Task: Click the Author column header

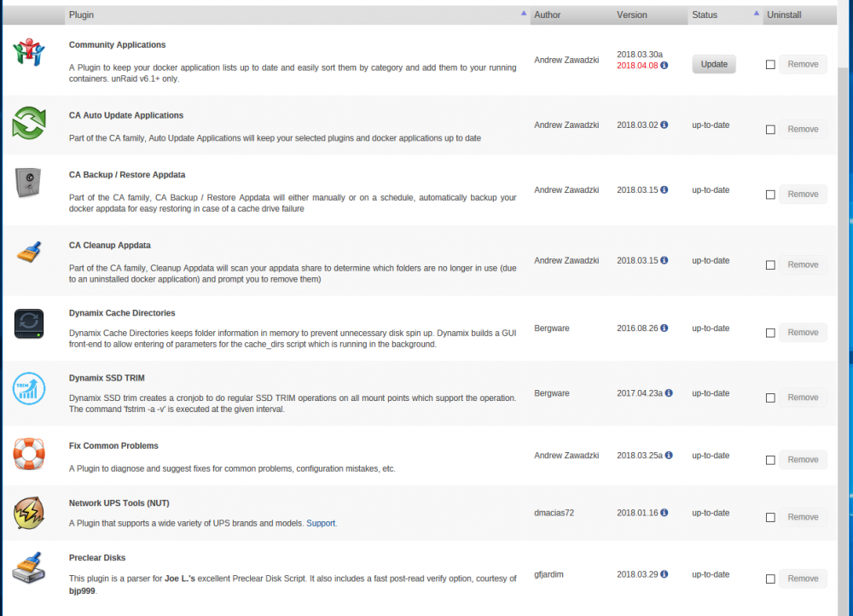Action: pyautogui.click(x=548, y=15)
